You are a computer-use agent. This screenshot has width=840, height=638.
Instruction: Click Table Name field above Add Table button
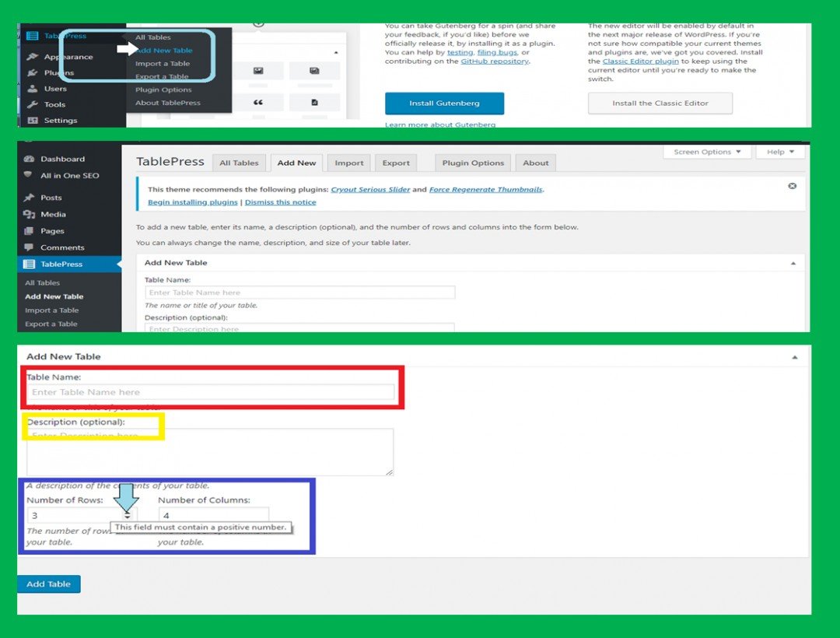click(211, 392)
